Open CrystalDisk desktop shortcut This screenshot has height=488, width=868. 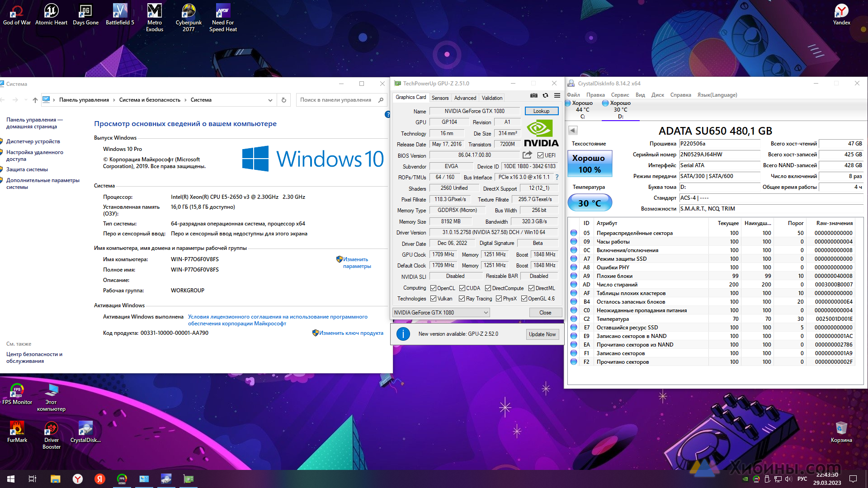click(85, 432)
